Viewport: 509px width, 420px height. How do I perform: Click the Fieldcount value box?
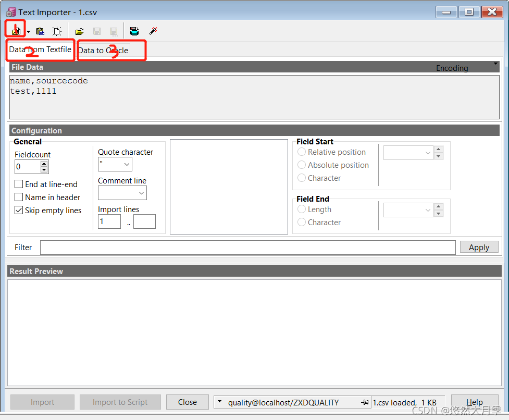point(28,167)
